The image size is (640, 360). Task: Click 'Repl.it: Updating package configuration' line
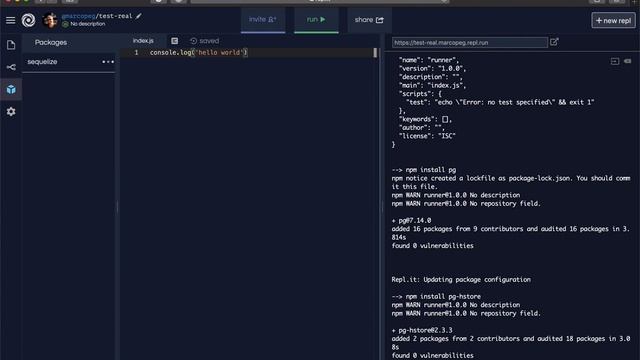tap(461, 280)
